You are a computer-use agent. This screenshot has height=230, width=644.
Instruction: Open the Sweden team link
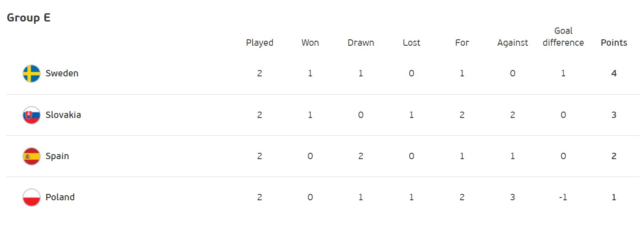coord(62,73)
